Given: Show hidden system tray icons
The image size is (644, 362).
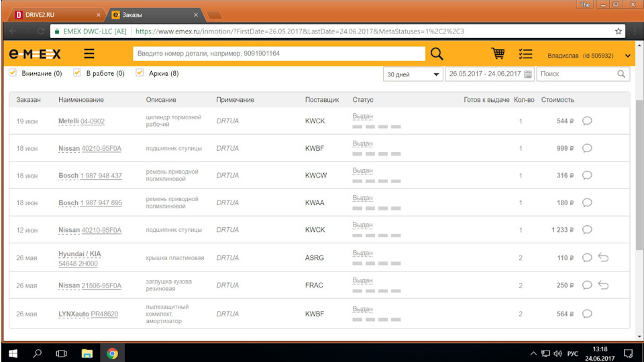Looking at the screenshot, I should pos(533,353).
